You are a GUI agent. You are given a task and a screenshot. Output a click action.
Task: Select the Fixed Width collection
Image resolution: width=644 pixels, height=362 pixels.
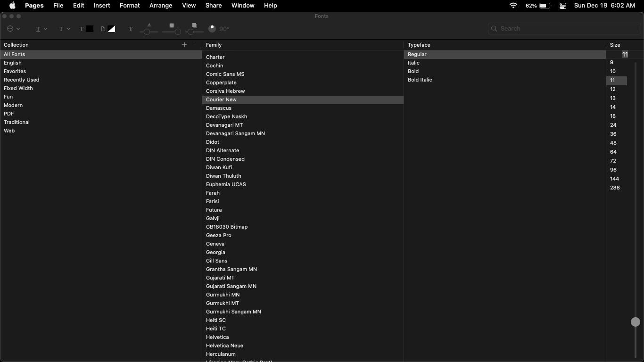click(101, 88)
